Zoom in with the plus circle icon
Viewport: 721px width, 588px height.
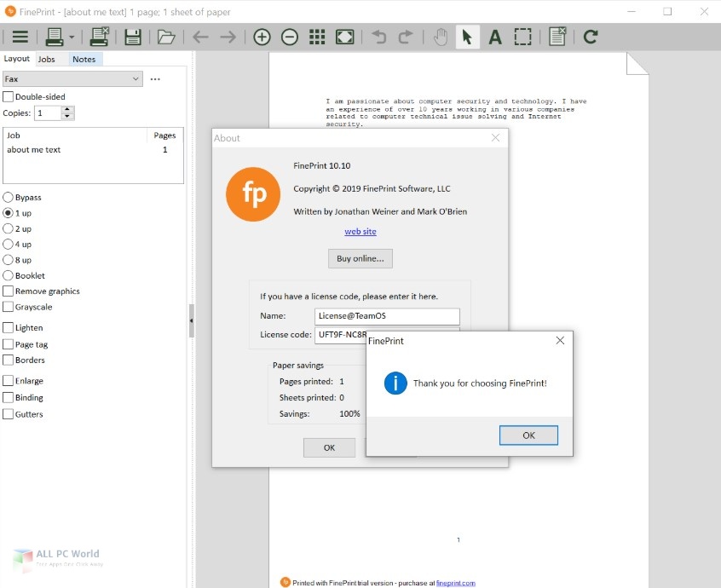click(x=262, y=37)
